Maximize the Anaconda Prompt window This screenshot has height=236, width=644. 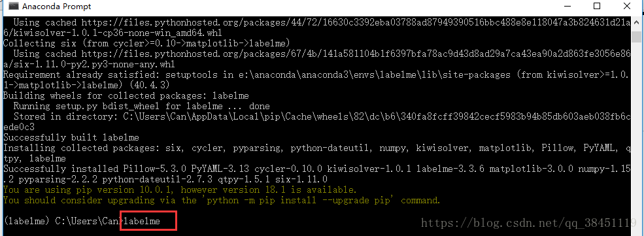597,6
